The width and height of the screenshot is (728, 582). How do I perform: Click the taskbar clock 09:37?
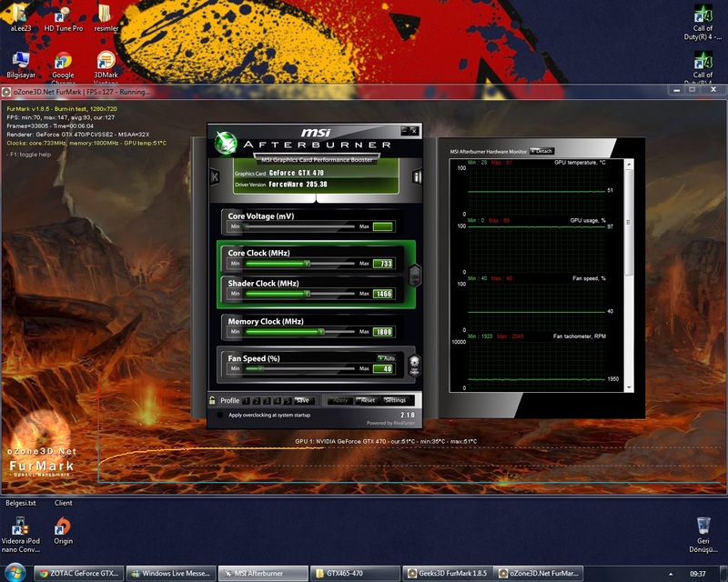697,574
